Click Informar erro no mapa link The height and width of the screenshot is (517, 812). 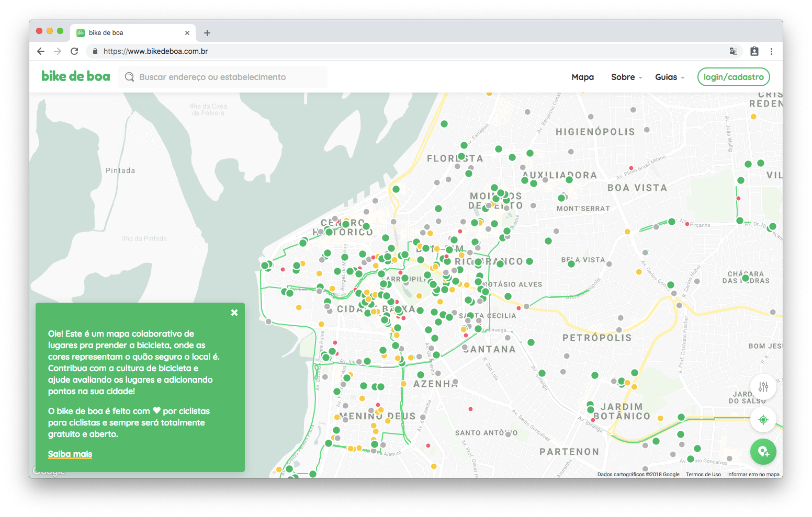click(753, 475)
